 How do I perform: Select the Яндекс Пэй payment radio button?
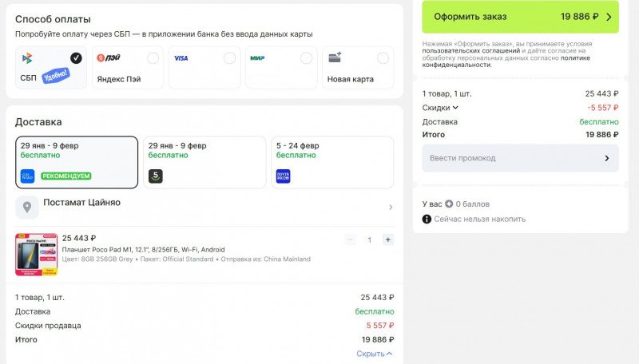tap(153, 57)
